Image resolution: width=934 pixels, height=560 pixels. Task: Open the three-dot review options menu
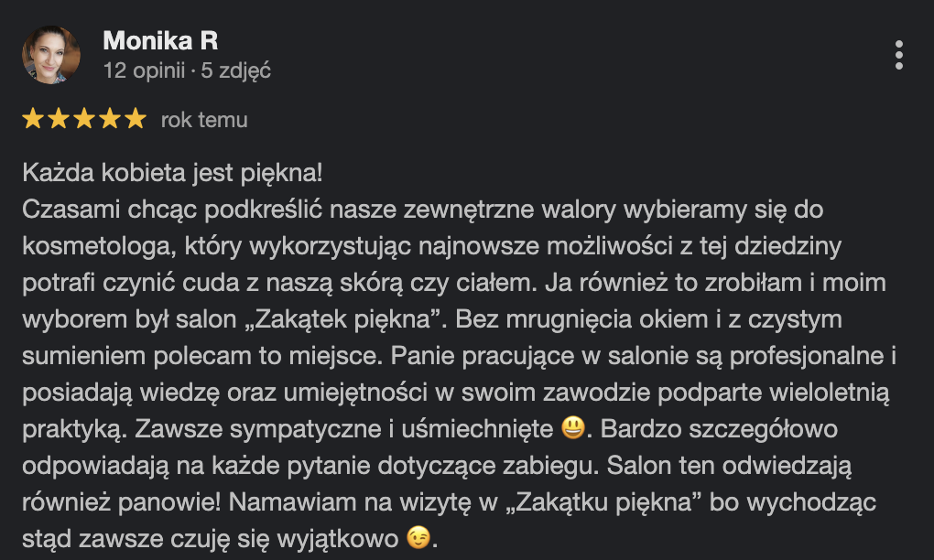899,55
